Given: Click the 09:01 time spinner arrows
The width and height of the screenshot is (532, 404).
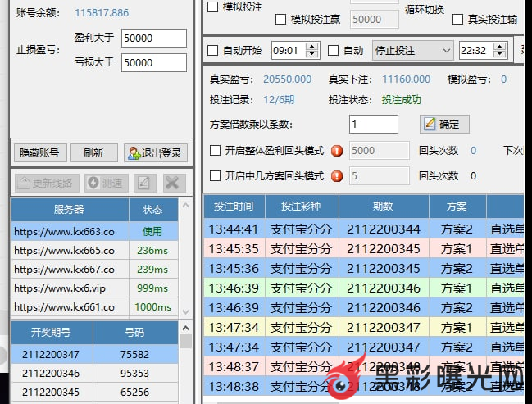Looking at the screenshot, I should 312,50.
